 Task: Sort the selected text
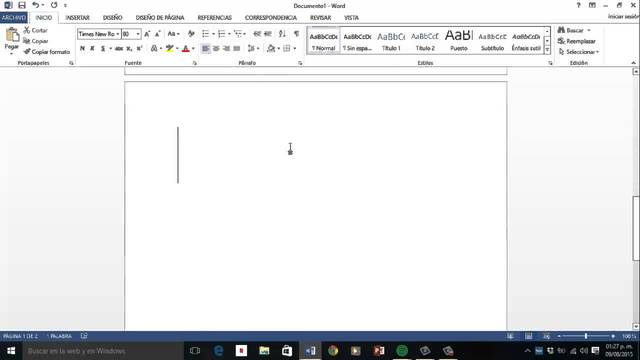pyautogui.click(x=282, y=34)
